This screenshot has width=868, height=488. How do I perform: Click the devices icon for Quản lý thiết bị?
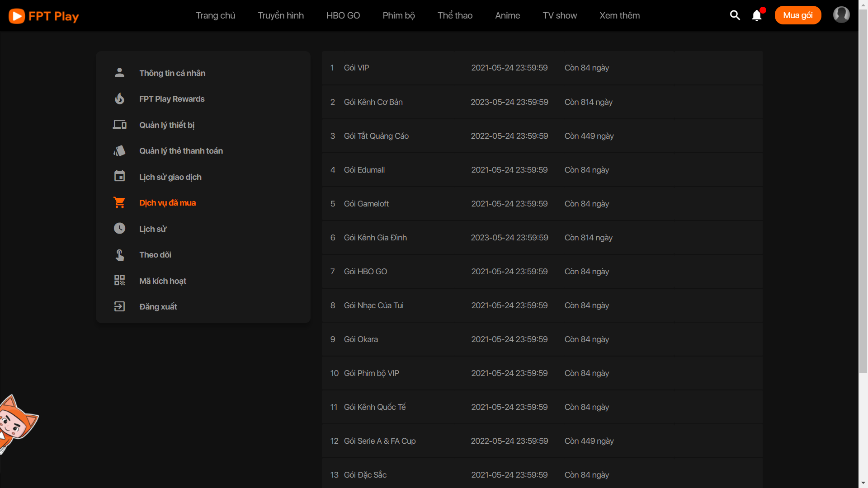tap(119, 125)
